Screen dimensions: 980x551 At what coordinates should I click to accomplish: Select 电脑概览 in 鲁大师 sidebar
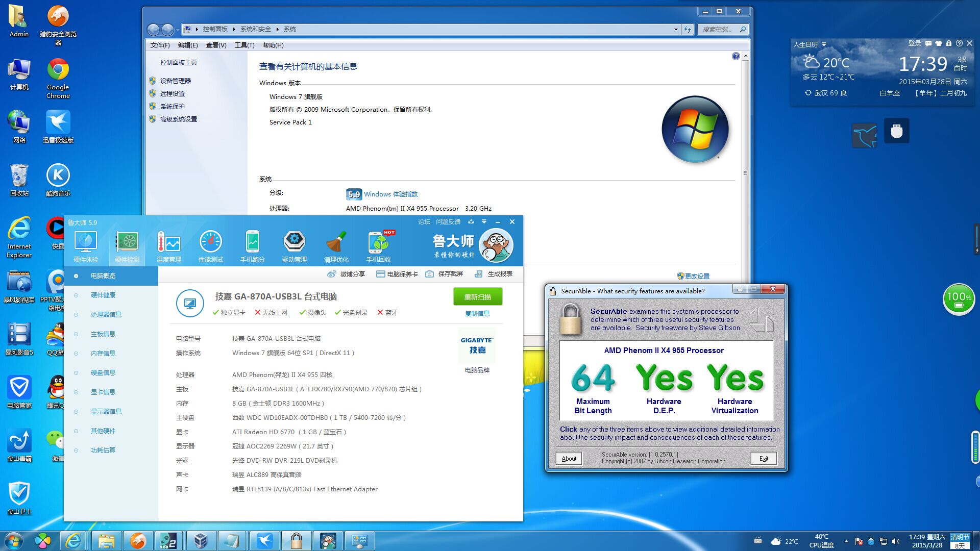(111, 276)
